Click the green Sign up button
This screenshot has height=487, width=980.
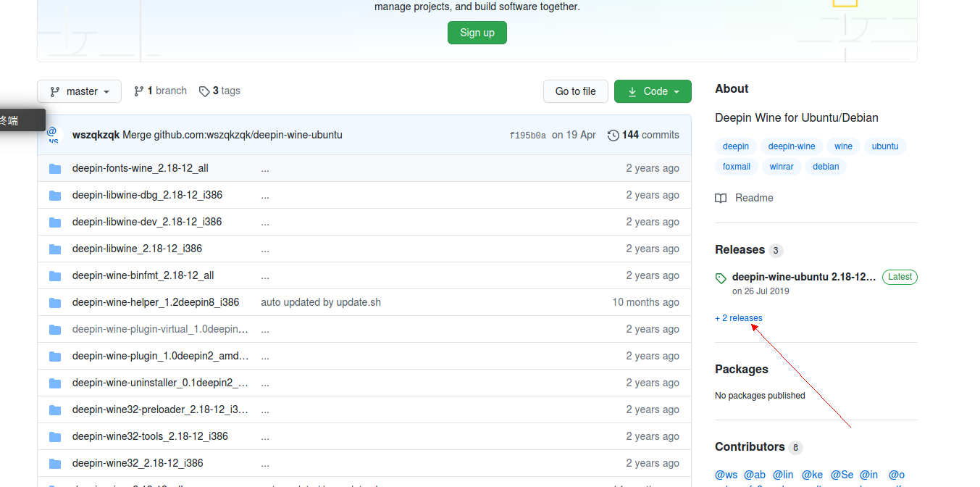[x=477, y=33]
